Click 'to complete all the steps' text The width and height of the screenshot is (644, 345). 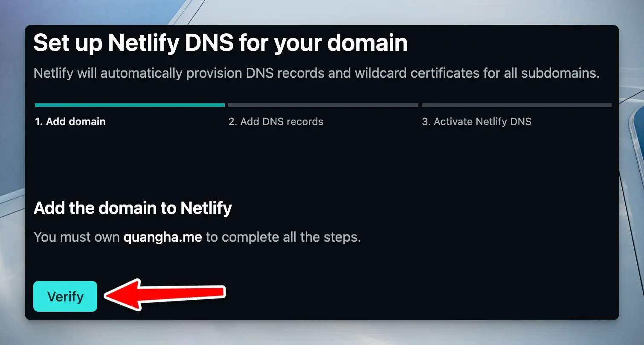click(283, 237)
